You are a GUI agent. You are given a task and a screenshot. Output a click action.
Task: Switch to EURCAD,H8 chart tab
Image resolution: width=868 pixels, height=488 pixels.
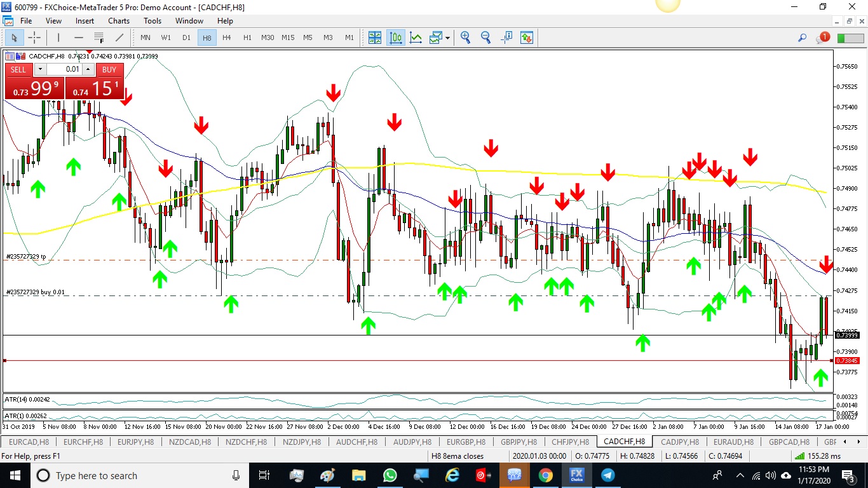point(29,442)
